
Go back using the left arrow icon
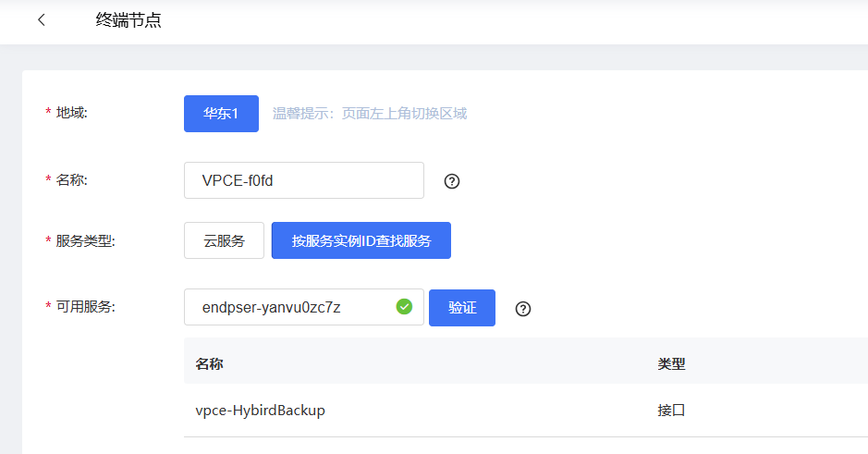[42, 20]
